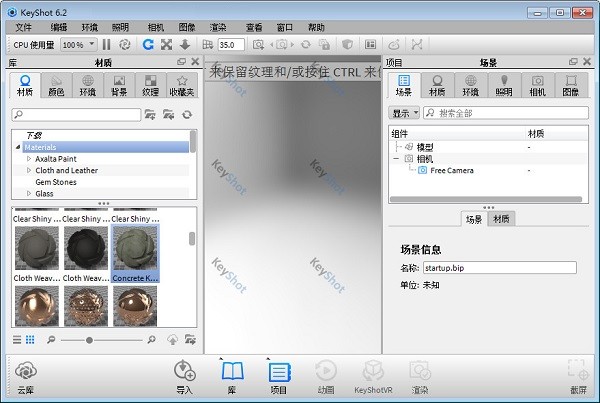The image size is (600, 403).
Task: Open the Render (渲染) dialog
Action: [x=420, y=377]
